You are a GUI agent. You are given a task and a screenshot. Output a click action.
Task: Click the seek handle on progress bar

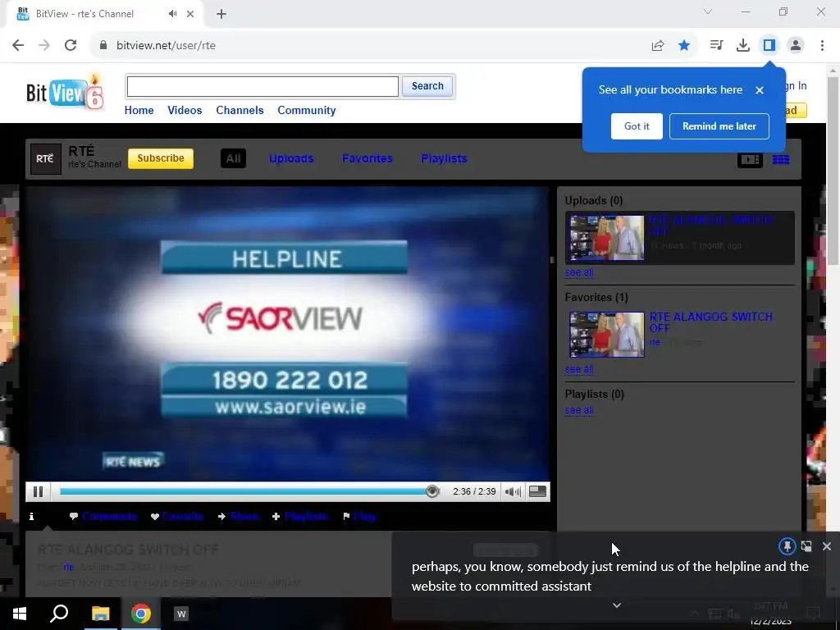(x=432, y=491)
